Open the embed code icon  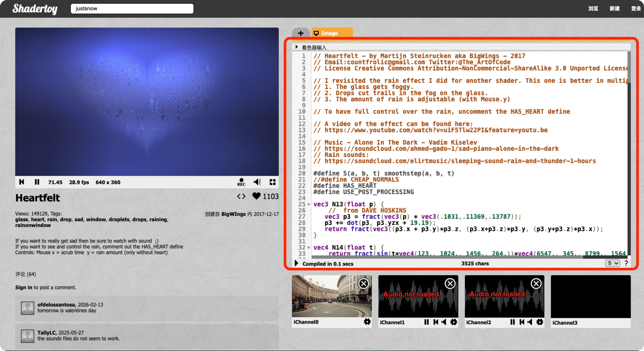tap(241, 196)
